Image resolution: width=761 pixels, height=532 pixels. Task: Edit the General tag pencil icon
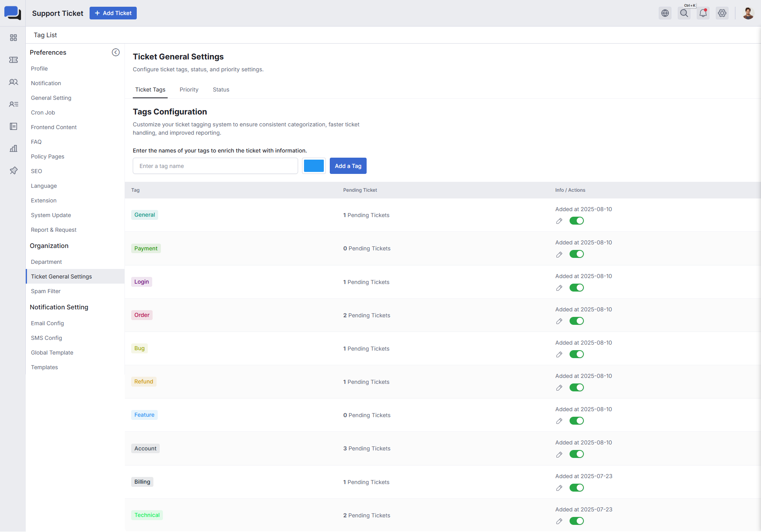[x=559, y=221]
